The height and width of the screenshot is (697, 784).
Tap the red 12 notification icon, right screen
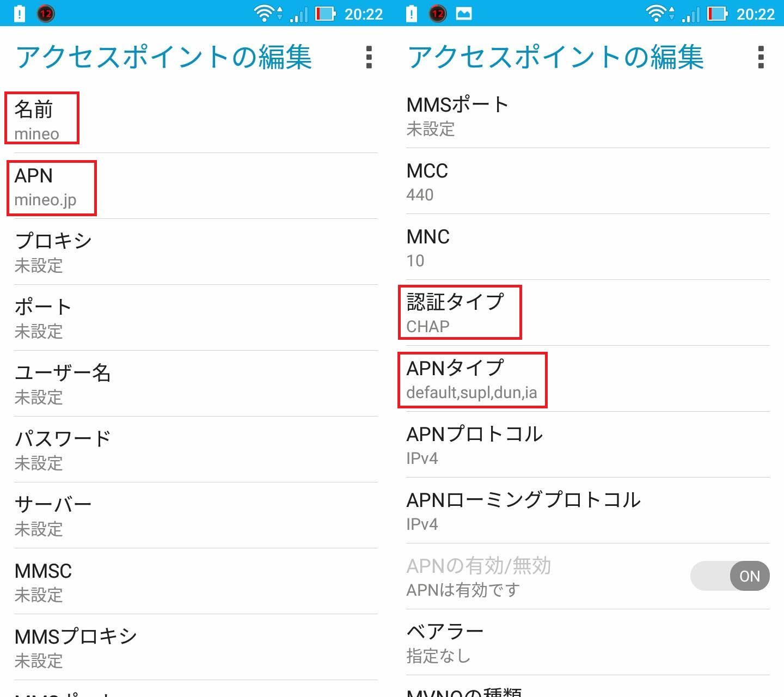(438, 14)
